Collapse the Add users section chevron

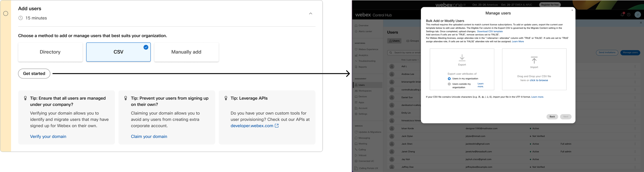click(x=310, y=13)
